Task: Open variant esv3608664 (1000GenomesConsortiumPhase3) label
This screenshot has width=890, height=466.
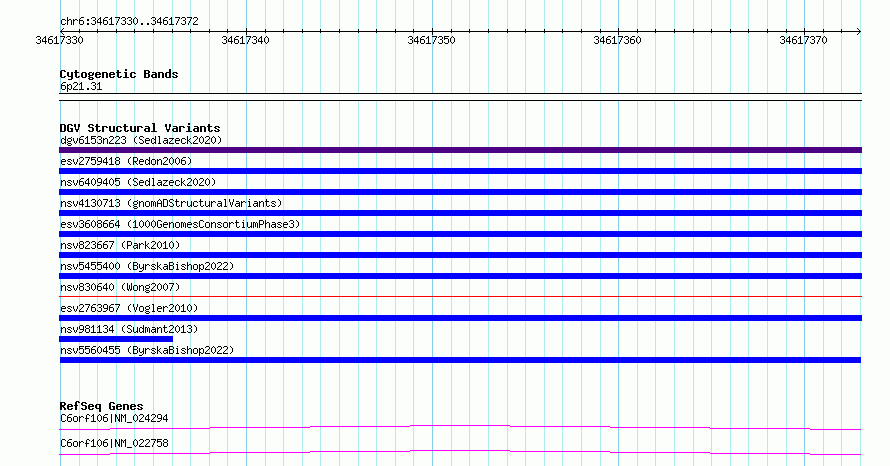Action: pyautogui.click(x=180, y=224)
